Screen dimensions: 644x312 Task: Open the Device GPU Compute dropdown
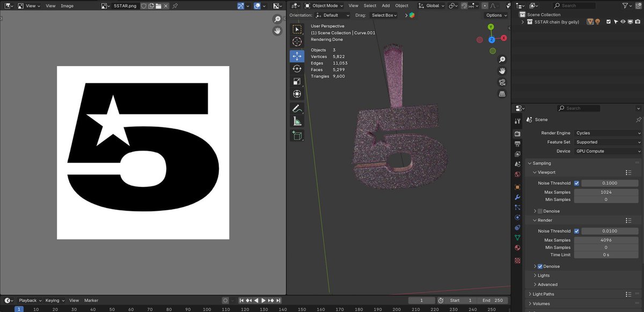[x=608, y=151]
